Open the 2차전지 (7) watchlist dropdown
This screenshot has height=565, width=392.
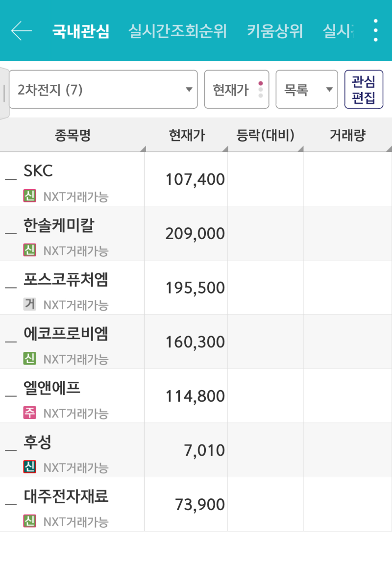103,89
